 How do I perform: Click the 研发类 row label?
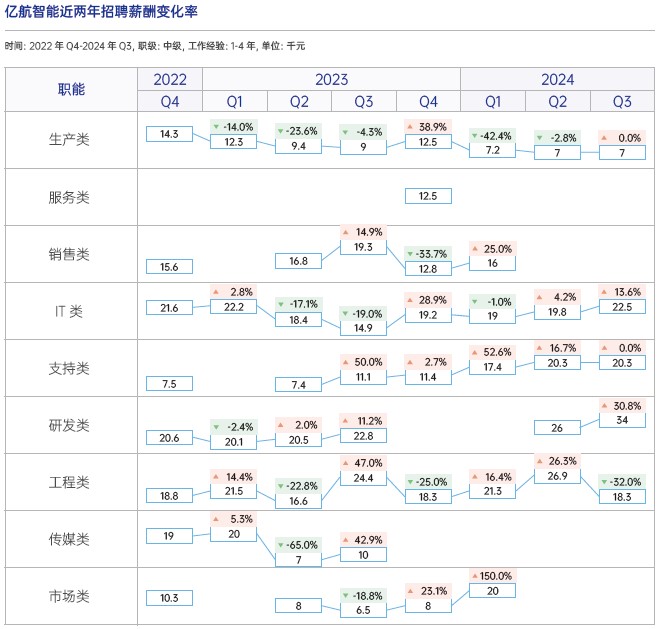[70, 425]
